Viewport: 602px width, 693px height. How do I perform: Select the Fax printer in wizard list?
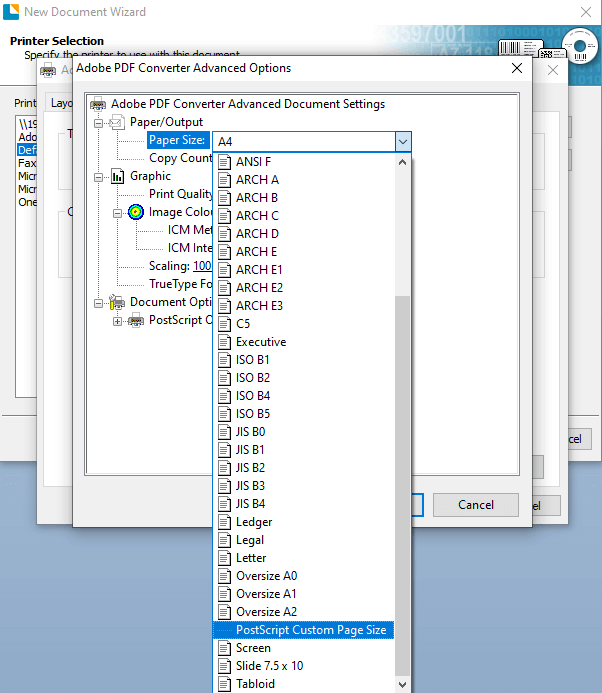click(x=27, y=164)
